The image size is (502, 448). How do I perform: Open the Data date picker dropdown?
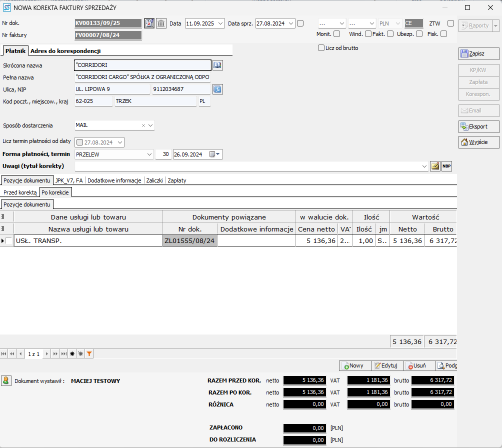[221, 23]
